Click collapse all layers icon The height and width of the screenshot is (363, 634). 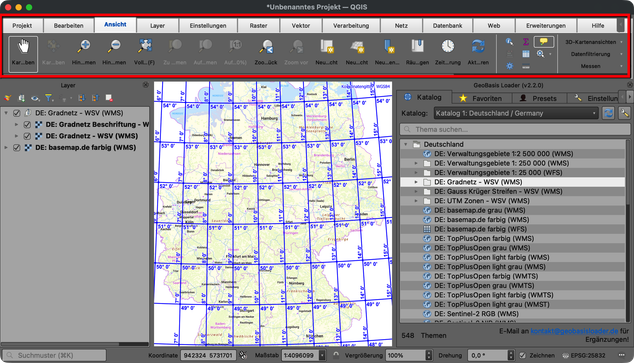pyautogui.click(x=95, y=98)
